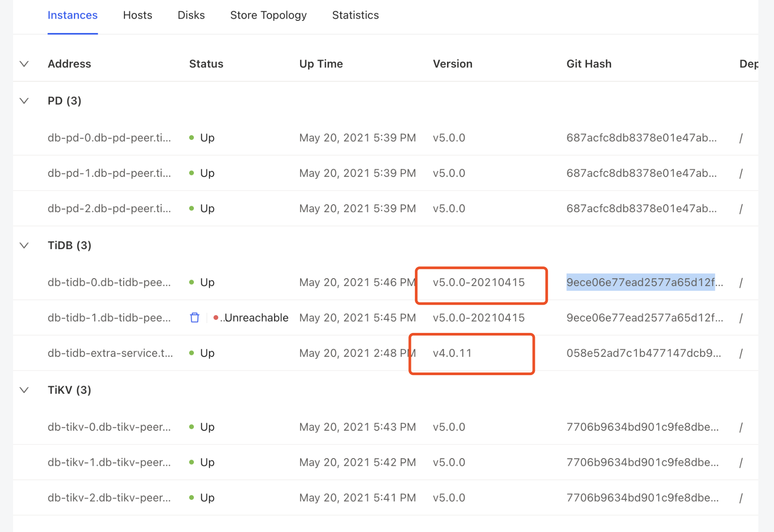Screen dimensions: 774x532
Task: Click the Up status dot for db-pd-2
Action: (191, 207)
